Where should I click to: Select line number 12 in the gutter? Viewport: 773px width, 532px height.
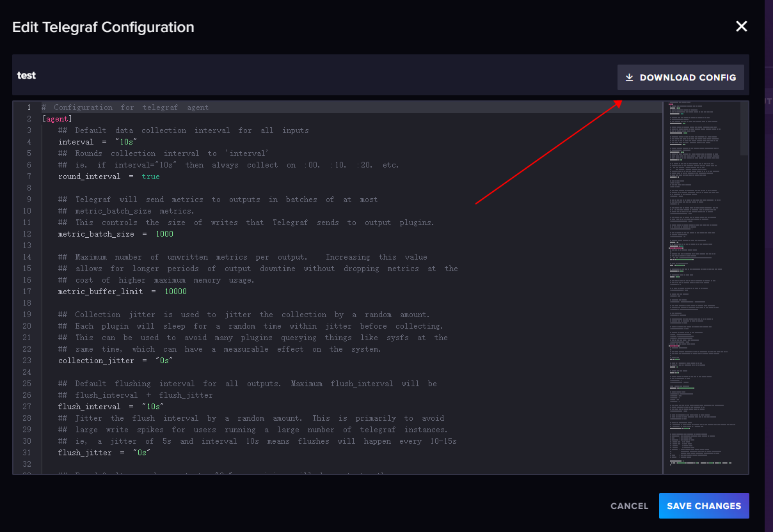(27, 234)
